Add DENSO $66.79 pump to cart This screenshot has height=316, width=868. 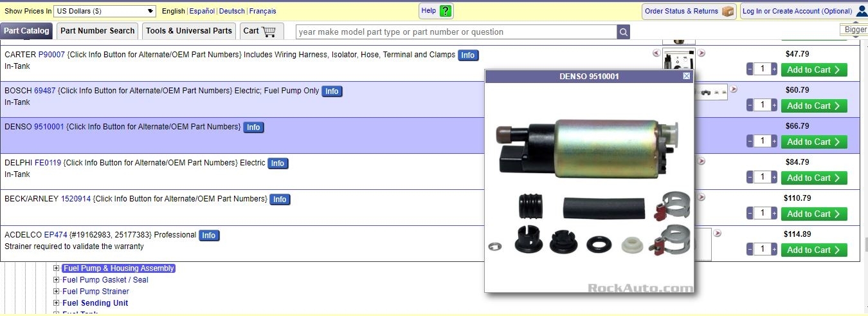(814, 142)
